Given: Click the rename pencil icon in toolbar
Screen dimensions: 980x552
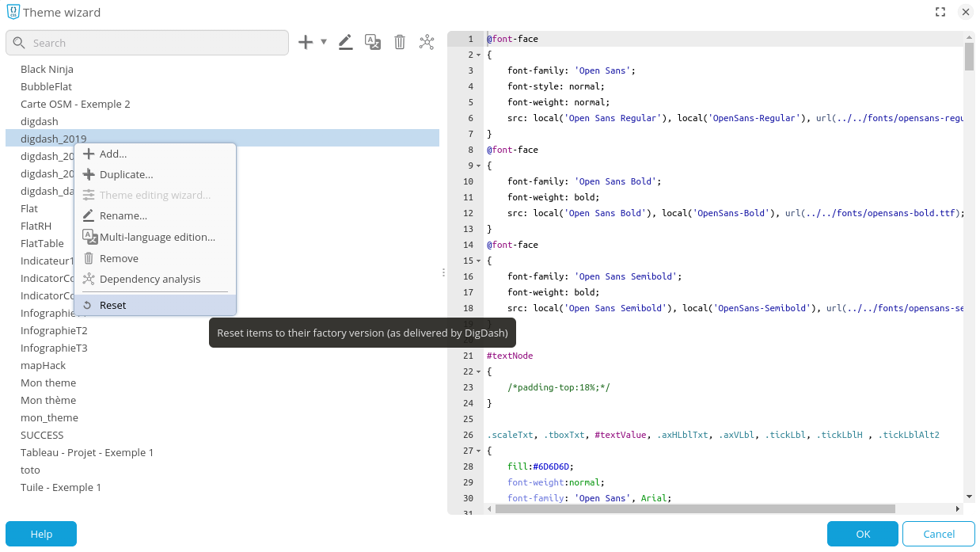Looking at the screenshot, I should tap(345, 43).
